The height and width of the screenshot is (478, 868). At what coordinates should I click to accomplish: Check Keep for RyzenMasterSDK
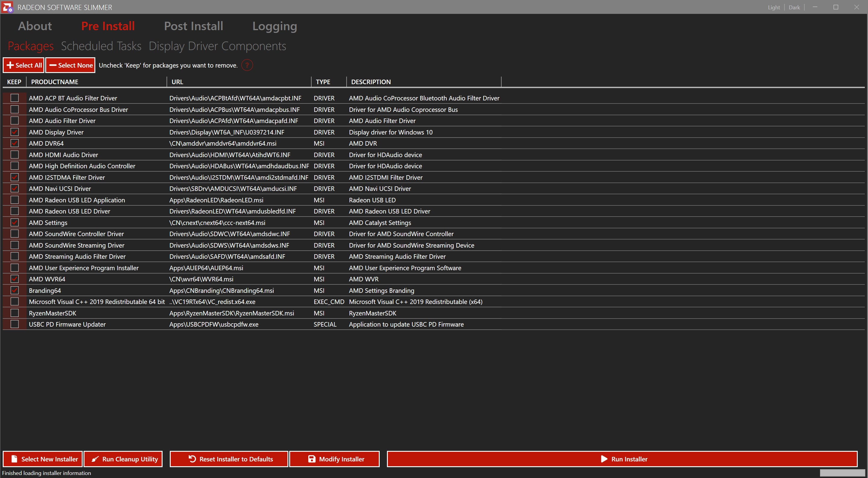pyautogui.click(x=14, y=313)
